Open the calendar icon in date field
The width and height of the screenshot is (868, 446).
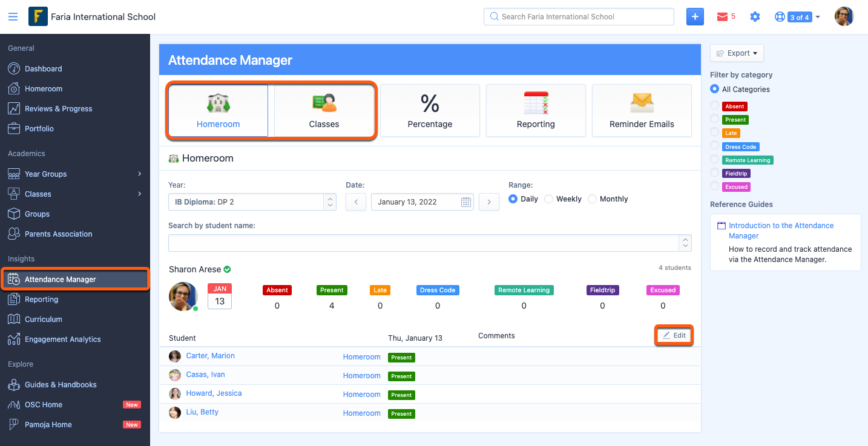(466, 202)
